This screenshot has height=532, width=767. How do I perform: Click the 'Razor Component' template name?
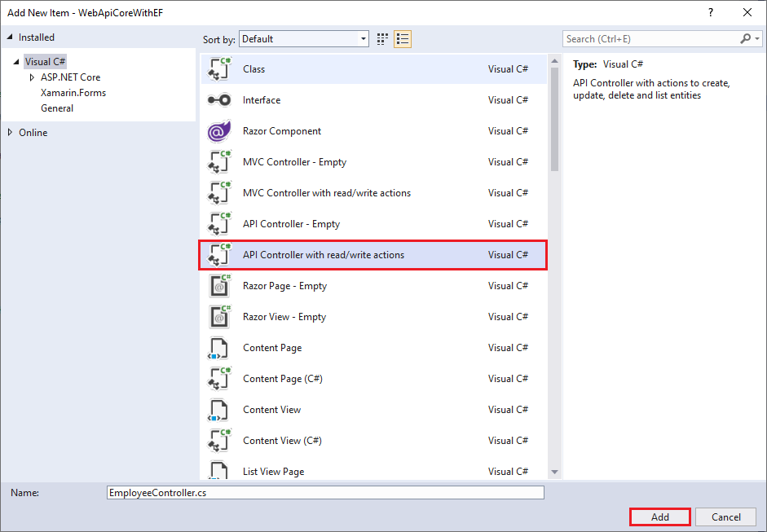pyautogui.click(x=282, y=131)
